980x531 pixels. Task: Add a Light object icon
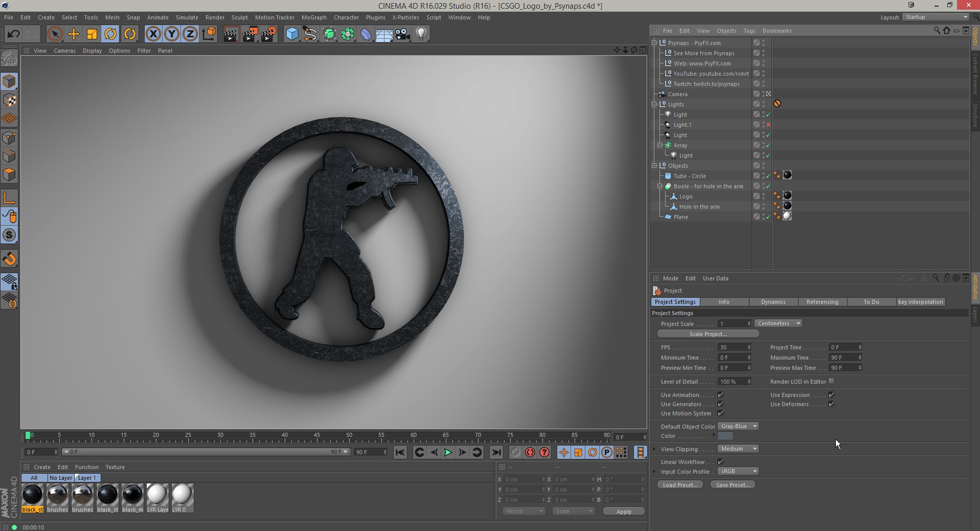[421, 34]
